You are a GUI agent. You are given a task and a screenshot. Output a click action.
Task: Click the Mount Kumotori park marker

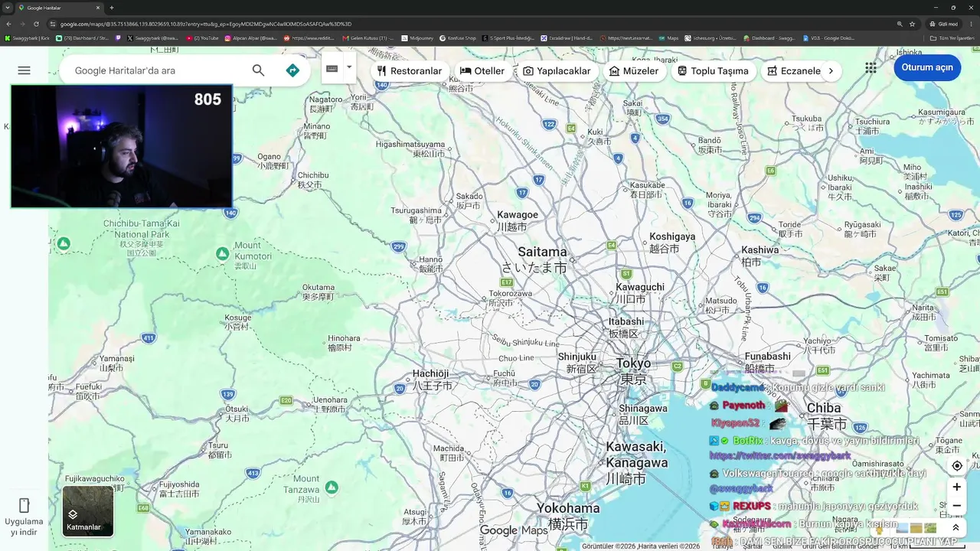click(x=222, y=253)
